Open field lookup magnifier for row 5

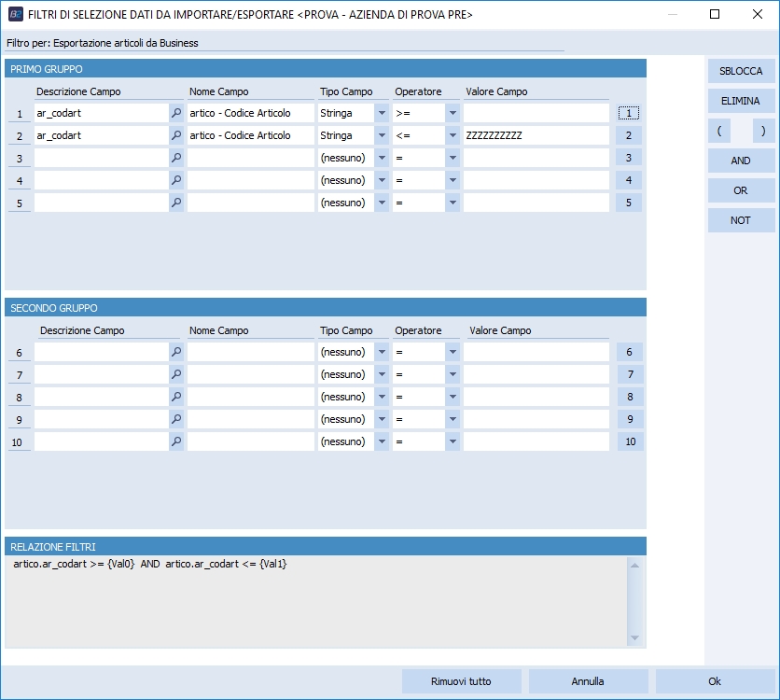tap(175, 203)
